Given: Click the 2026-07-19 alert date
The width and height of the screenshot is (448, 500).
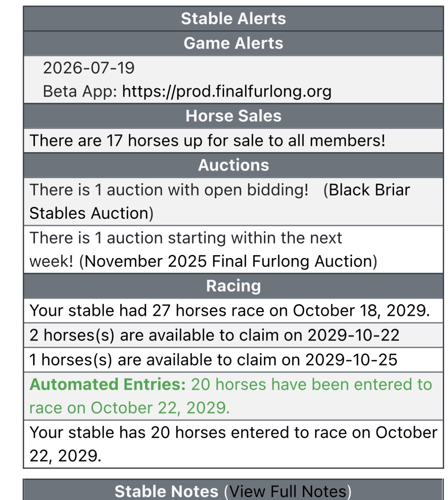Looking at the screenshot, I should click(89, 68).
